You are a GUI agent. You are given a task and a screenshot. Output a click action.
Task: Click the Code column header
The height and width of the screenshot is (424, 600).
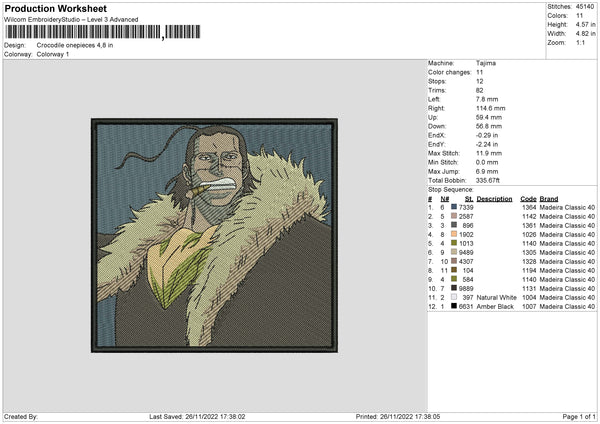pyautogui.click(x=529, y=198)
